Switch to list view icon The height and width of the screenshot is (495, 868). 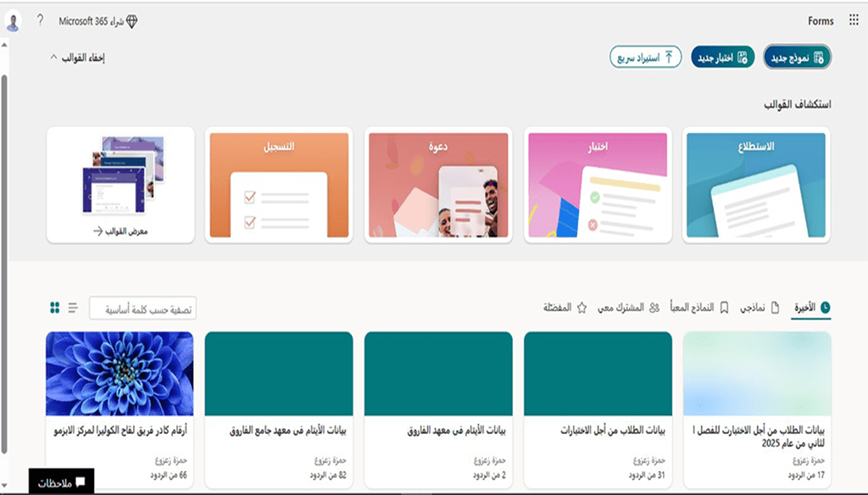click(x=73, y=308)
